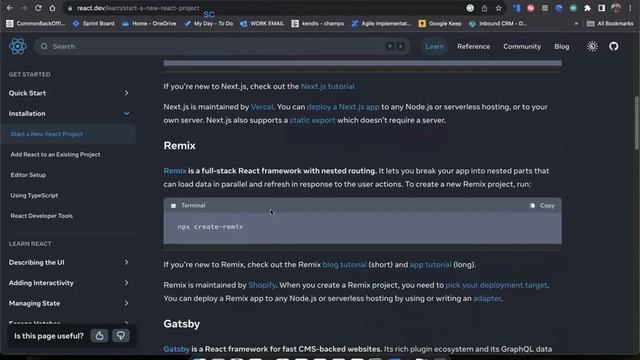Open the Home - OneDrive bookmark
Viewport: 640px width, 360px height.
149,24
